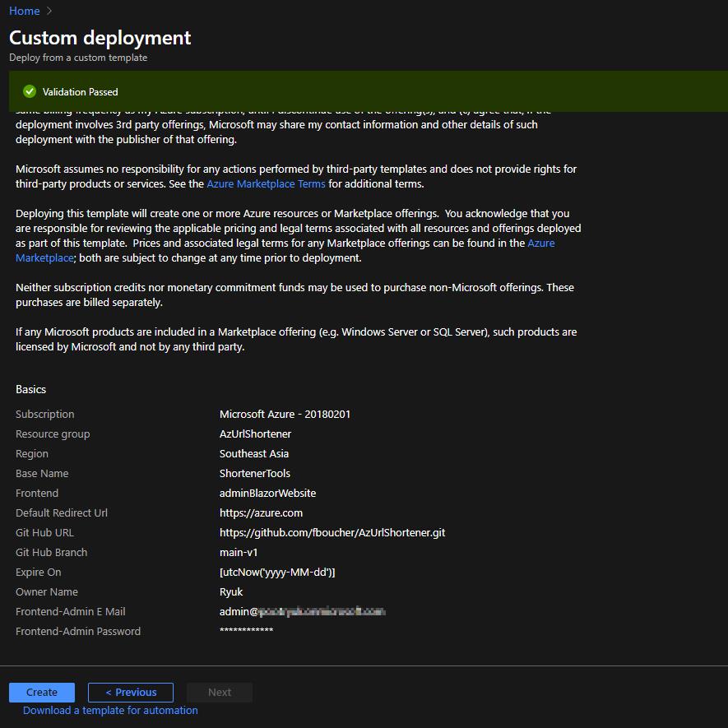Download a template for automation
This screenshot has width=728, height=728.
[110, 711]
